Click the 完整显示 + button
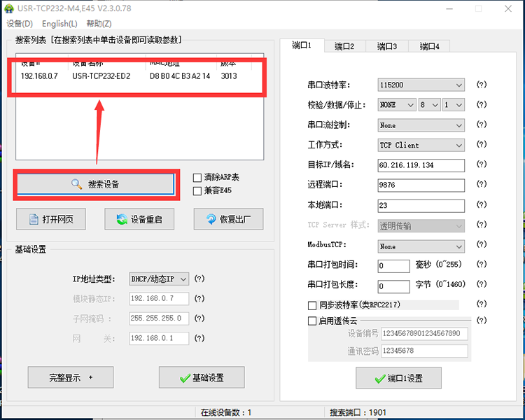The width and height of the screenshot is (525, 420). [x=71, y=377]
